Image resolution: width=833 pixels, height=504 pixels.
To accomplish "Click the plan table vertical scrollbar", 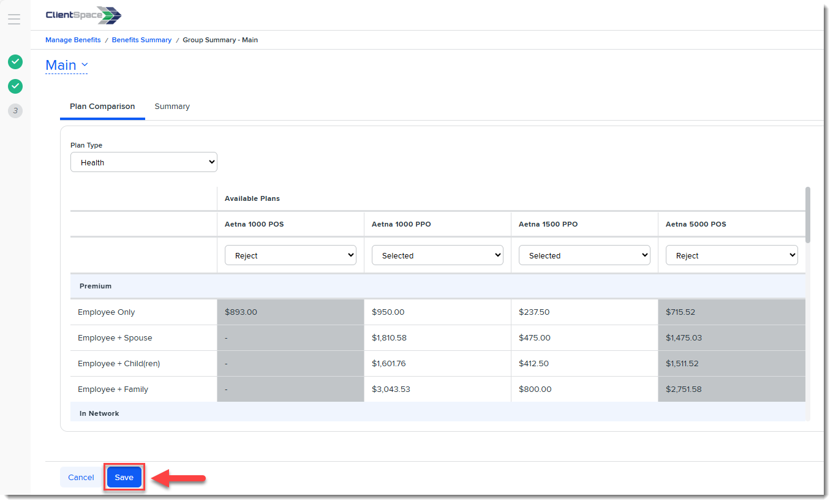I will tap(808, 214).
